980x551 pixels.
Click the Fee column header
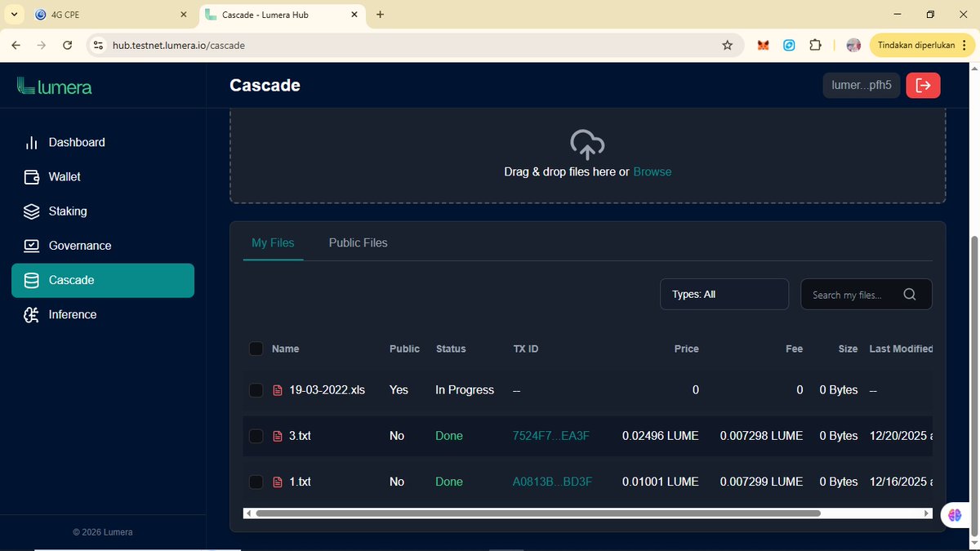(x=795, y=349)
